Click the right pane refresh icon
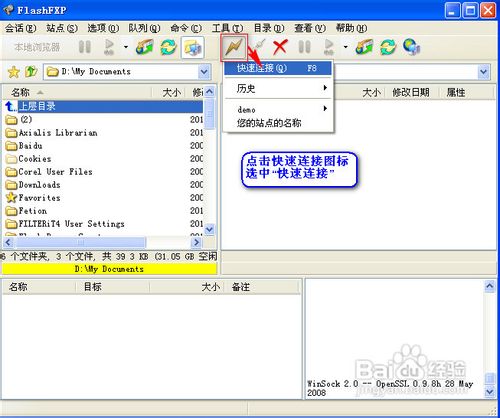The width and height of the screenshot is (500, 418). tap(388, 47)
